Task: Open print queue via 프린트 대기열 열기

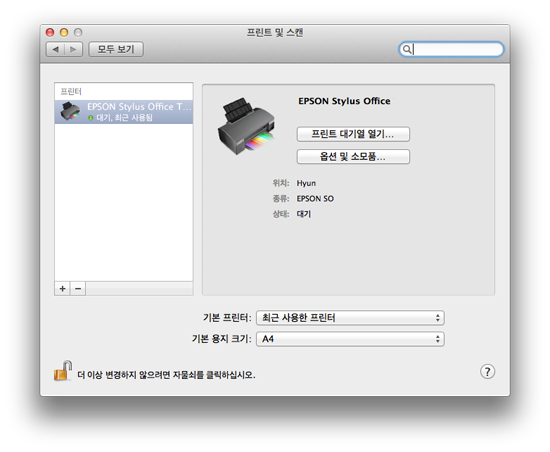Action: tap(353, 134)
